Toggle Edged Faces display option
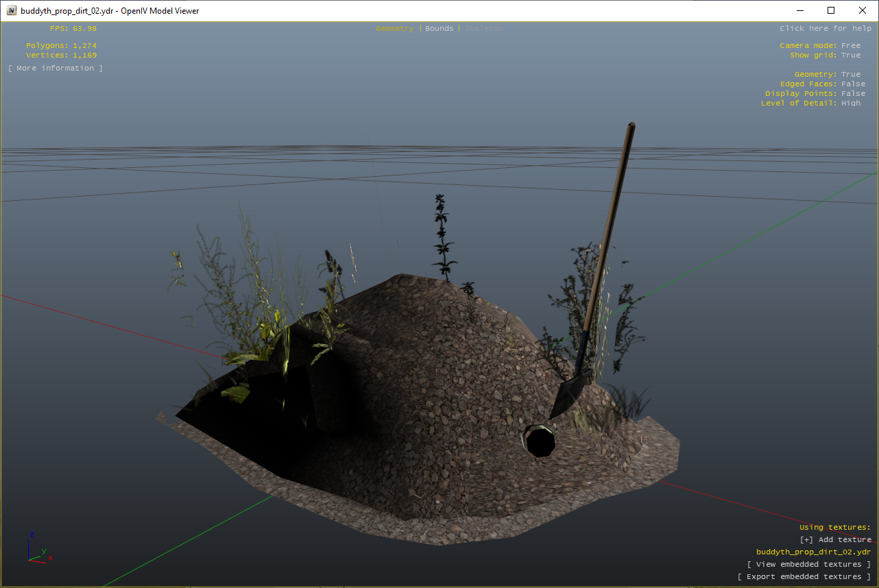The width and height of the screenshot is (879, 588). click(853, 84)
